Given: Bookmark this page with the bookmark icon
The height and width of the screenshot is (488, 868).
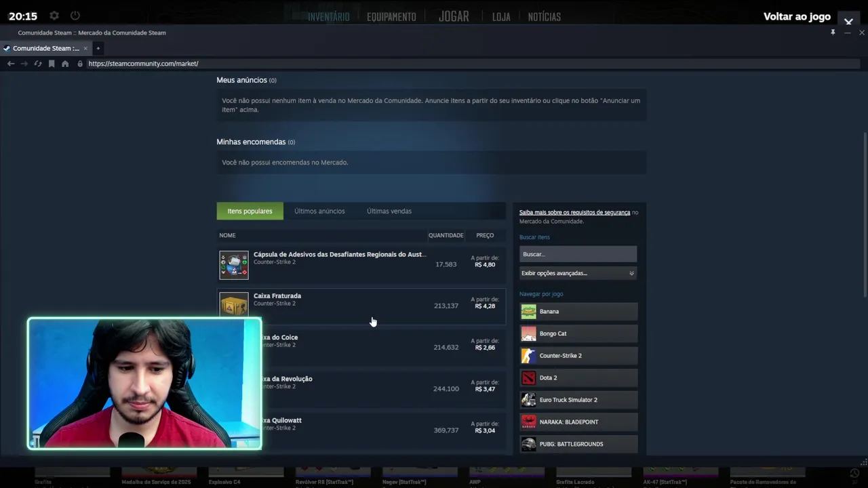Looking at the screenshot, I should pyautogui.click(x=52, y=64).
